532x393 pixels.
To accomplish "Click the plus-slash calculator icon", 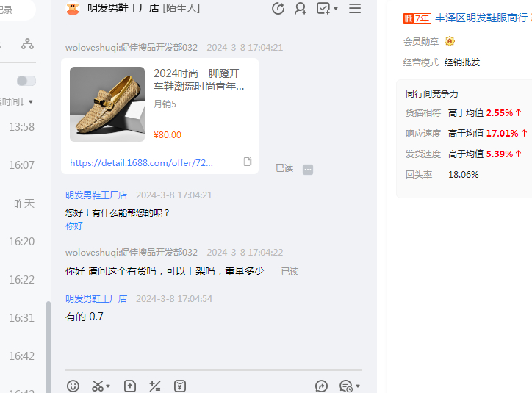I will pos(154,386).
